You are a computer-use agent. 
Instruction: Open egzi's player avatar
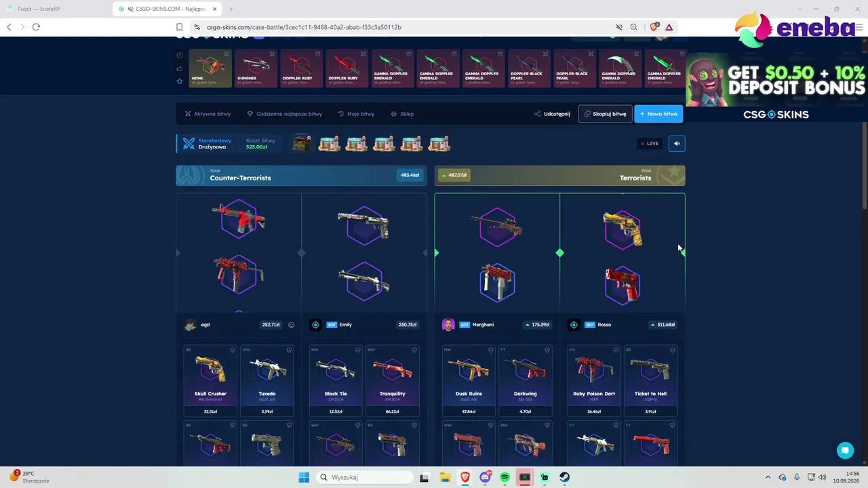pyautogui.click(x=190, y=325)
